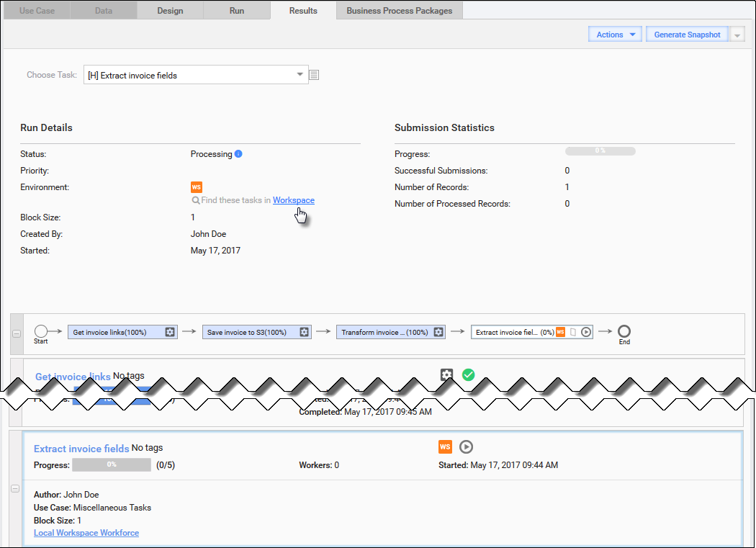Open the Choose Task combo box
The image size is (756, 548).
(x=196, y=75)
